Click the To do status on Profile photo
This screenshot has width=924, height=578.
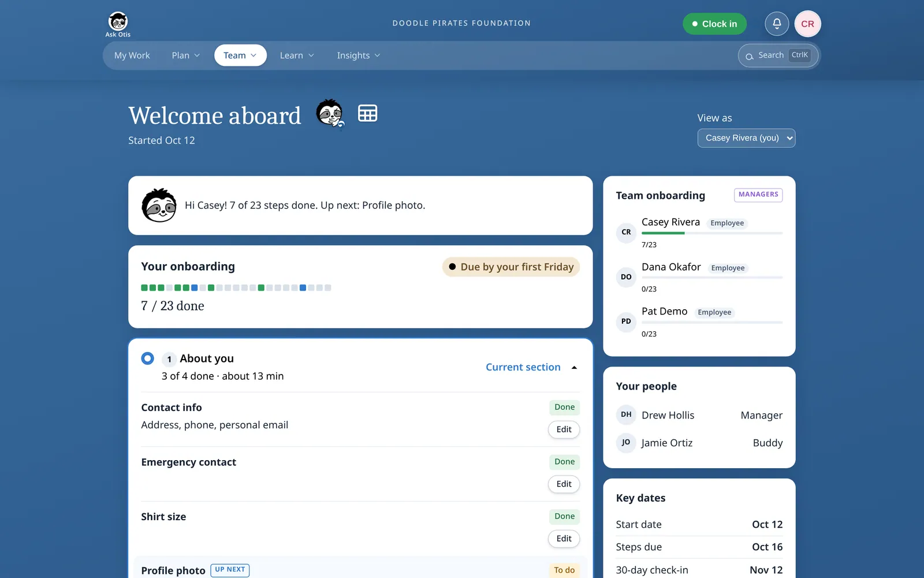(x=564, y=570)
